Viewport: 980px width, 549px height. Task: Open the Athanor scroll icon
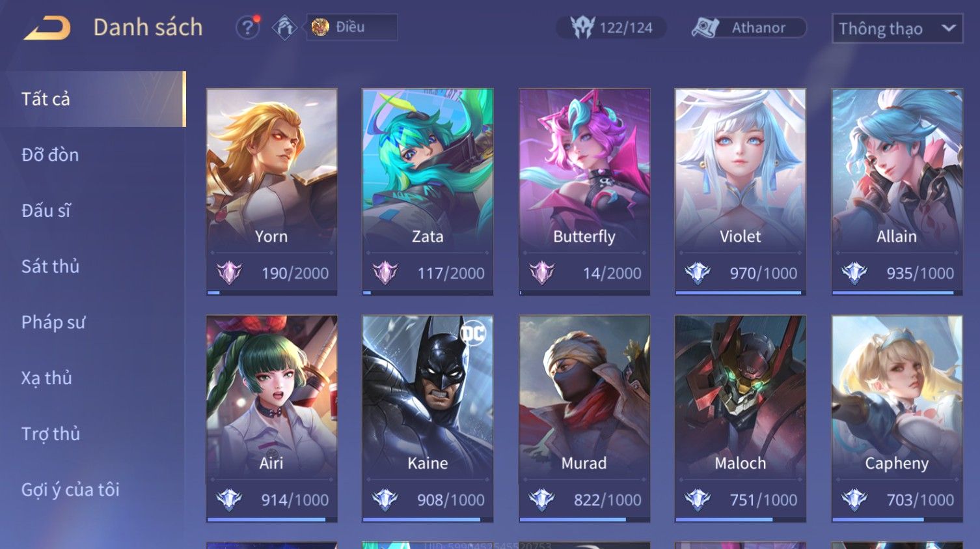tap(705, 27)
